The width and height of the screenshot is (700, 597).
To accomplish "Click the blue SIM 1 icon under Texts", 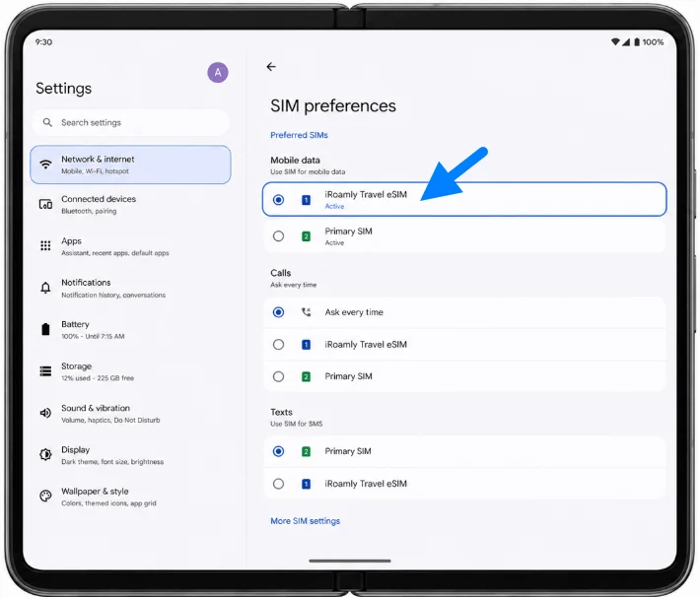I will 306,484.
